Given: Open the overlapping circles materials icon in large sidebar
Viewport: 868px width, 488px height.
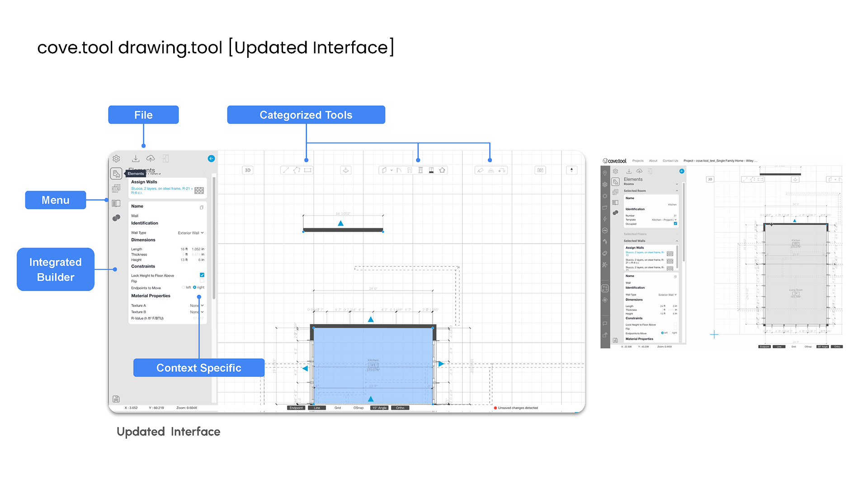Looking at the screenshot, I should coord(116,218).
